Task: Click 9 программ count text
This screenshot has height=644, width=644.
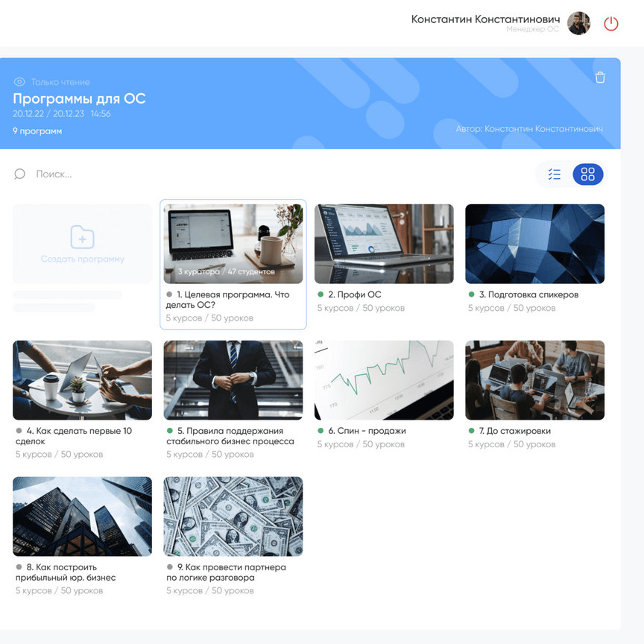Action: pos(37,131)
